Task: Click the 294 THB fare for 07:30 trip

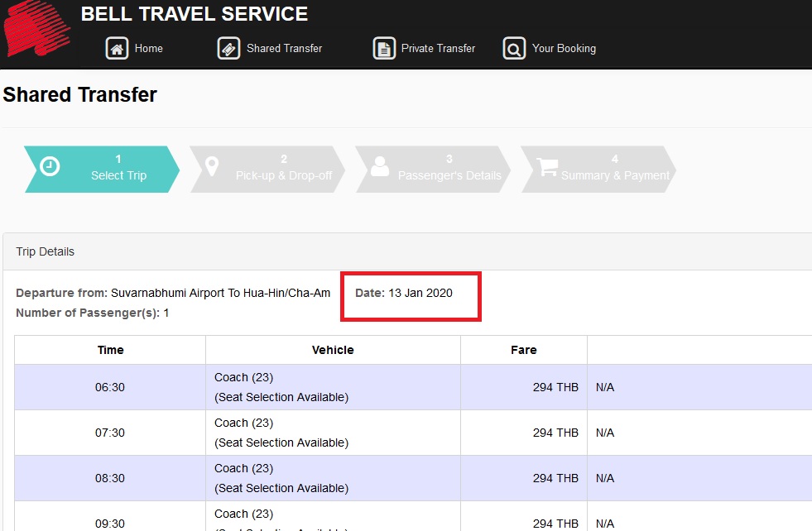Action: [x=555, y=432]
